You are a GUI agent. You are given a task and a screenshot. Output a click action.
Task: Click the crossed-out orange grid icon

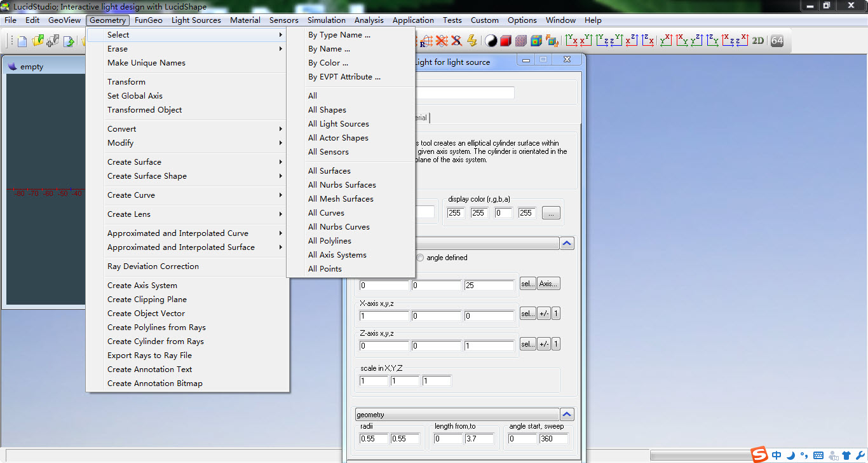(x=441, y=41)
